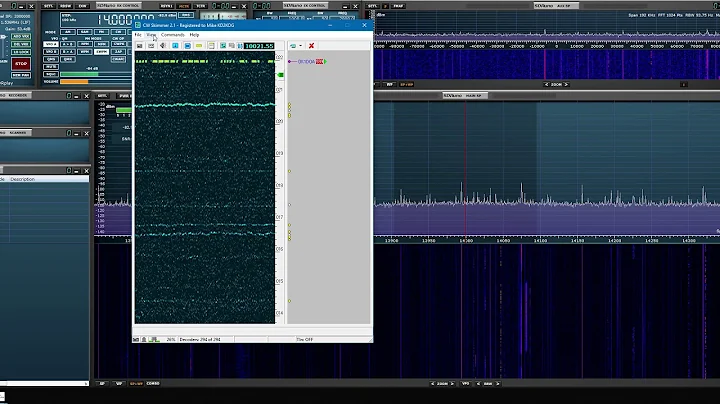Open the Commands menu in CW Skimmer
Image resolution: width=720 pixels, height=404 pixels.
point(173,35)
